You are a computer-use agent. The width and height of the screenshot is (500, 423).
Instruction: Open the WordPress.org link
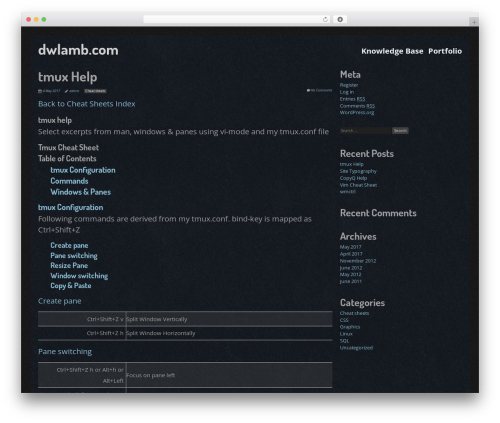click(357, 113)
